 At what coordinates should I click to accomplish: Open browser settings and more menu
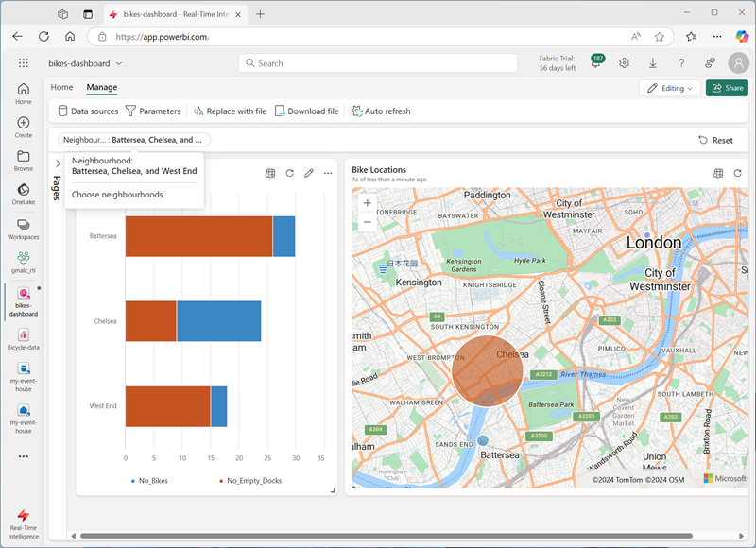[717, 37]
